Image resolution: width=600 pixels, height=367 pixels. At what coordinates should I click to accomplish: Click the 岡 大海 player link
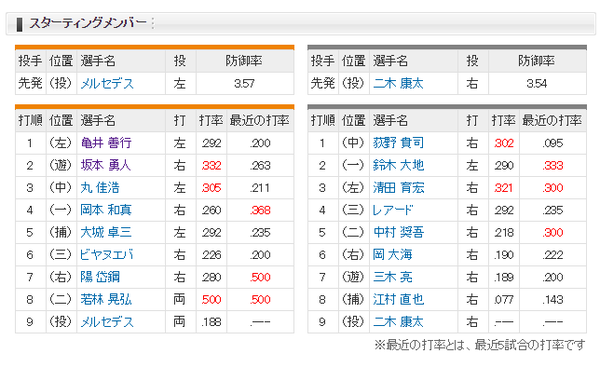[393, 254]
